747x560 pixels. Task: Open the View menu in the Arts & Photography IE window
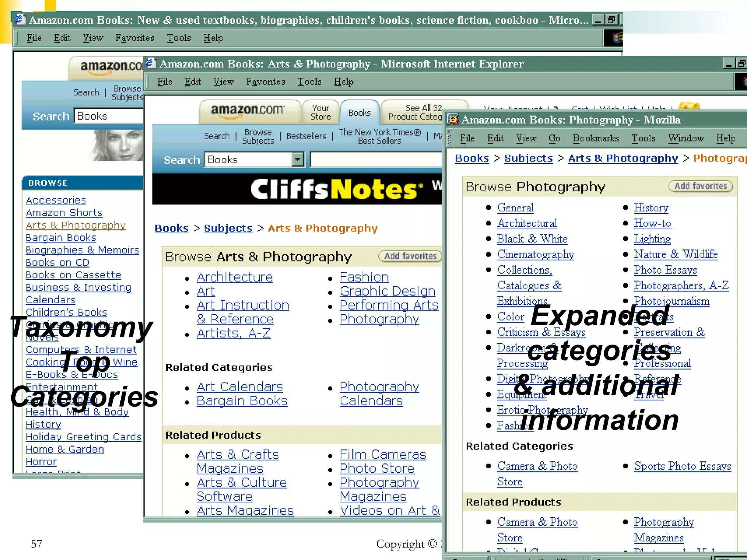[224, 82]
